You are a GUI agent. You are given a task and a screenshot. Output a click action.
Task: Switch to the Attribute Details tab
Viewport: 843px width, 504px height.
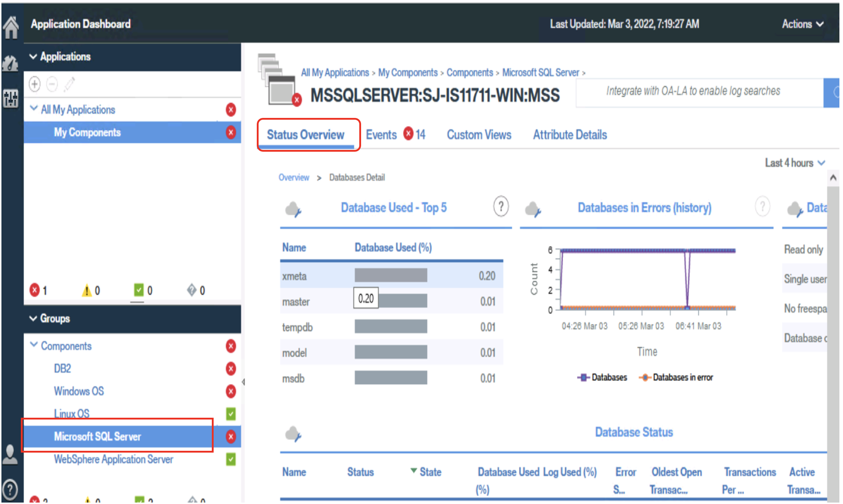tap(570, 135)
